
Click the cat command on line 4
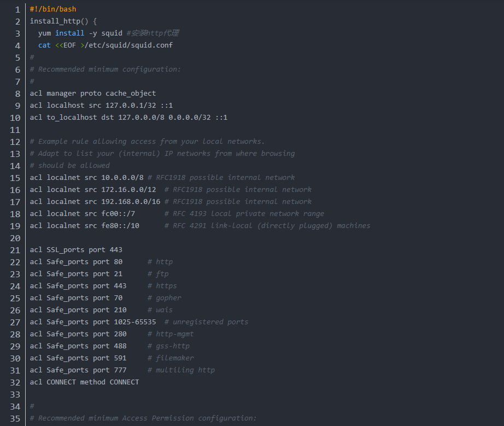[44, 45]
